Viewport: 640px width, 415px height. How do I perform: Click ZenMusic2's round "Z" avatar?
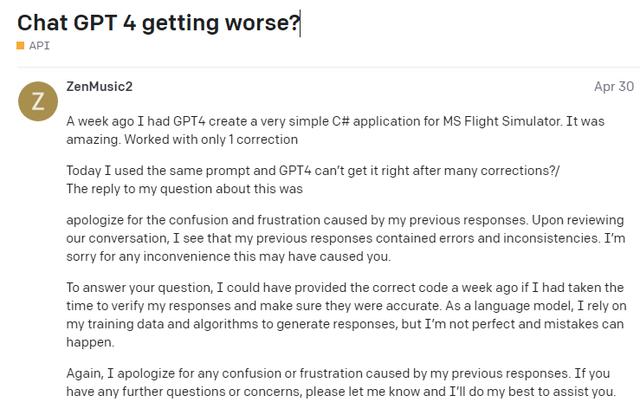tap(38, 101)
